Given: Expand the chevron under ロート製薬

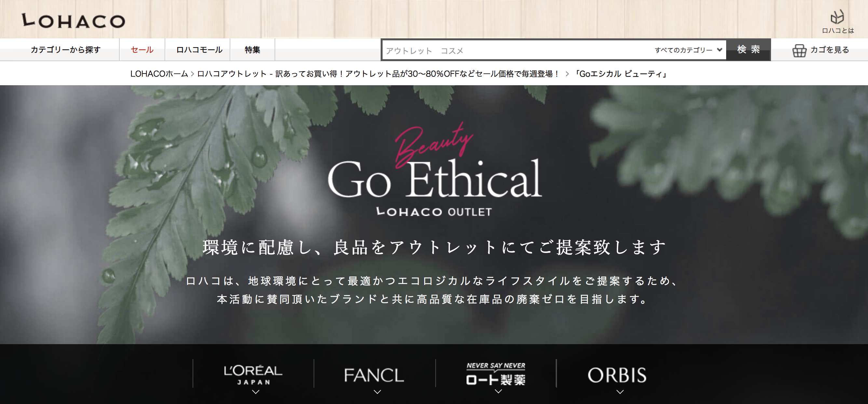Looking at the screenshot, I should (498, 391).
